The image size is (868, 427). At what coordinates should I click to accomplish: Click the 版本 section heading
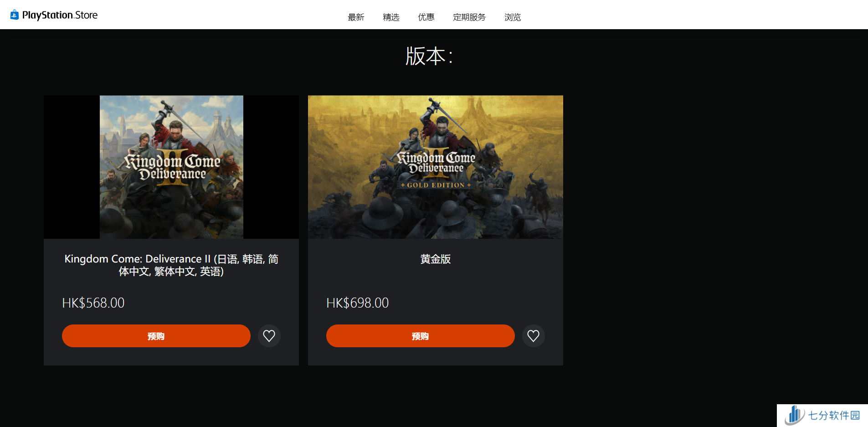pyautogui.click(x=429, y=56)
